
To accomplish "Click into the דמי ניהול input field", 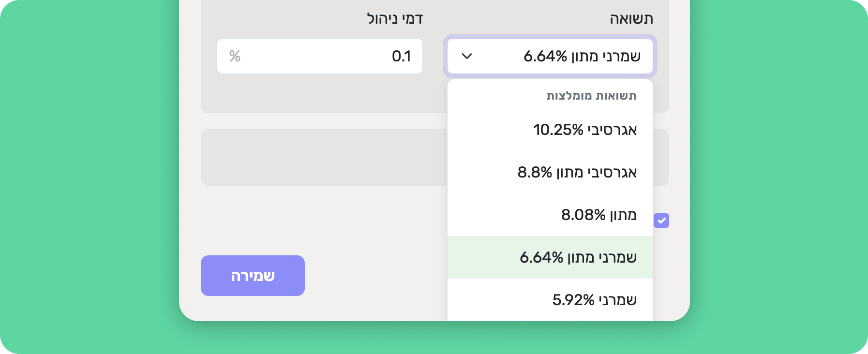I will pyautogui.click(x=319, y=56).
